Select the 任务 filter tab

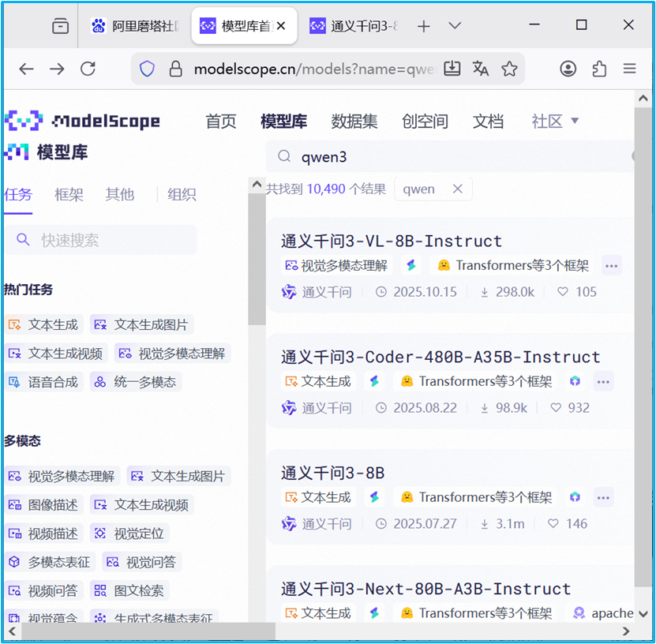pos(18,194)
